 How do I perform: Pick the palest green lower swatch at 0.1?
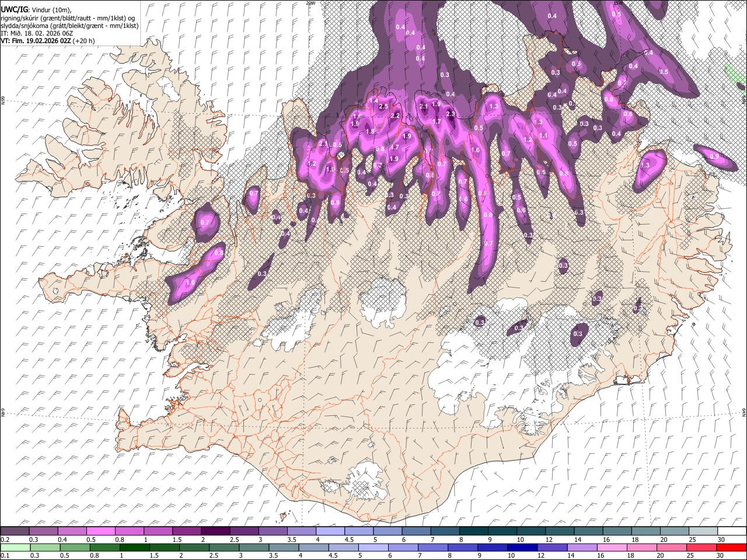[x=15, y=547]
